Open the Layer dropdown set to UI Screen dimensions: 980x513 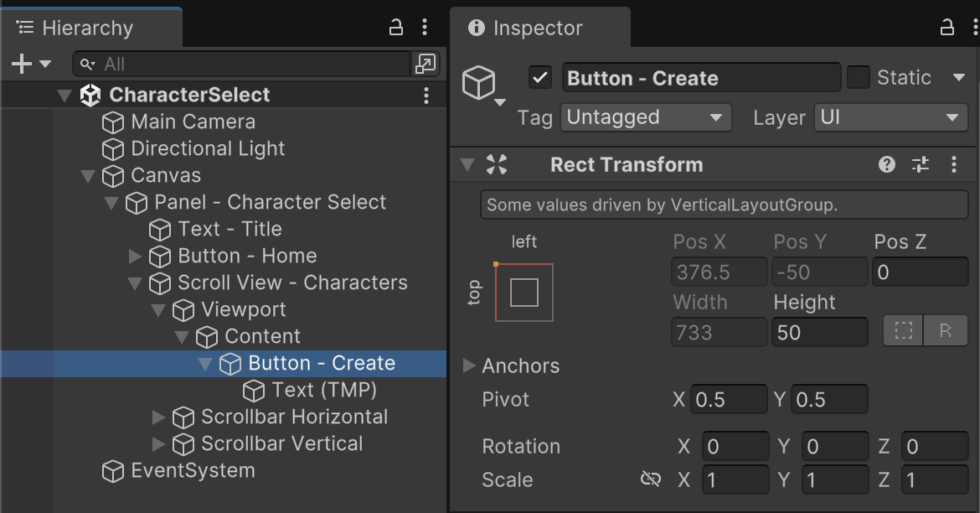[890, 117]
